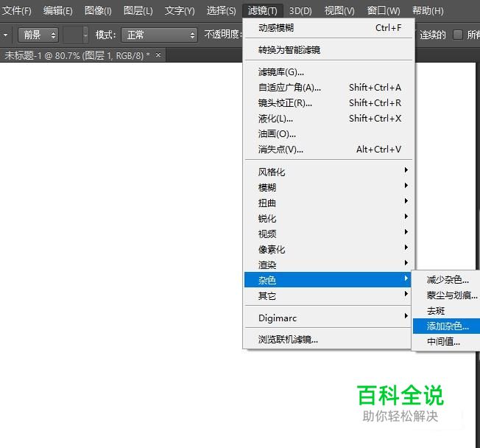This screenshot has width=480, height=448.
Task: Select 中间值... in submenu
Action: [x=447, y=341]
